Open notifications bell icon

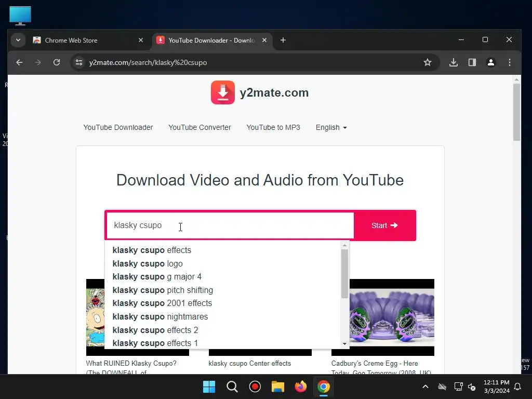coord(518,387)
